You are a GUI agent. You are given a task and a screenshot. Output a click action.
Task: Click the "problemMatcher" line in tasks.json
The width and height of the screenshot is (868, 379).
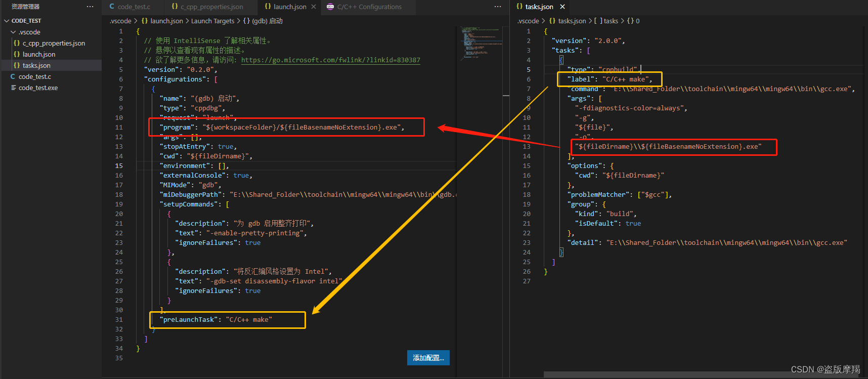click(620, 194)
